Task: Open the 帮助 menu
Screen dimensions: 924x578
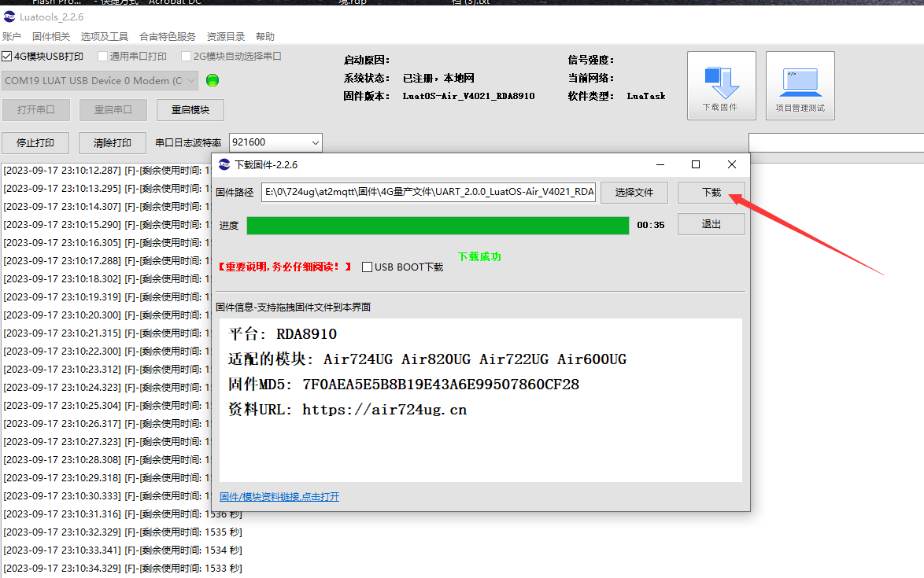Action: pos(265,36)
